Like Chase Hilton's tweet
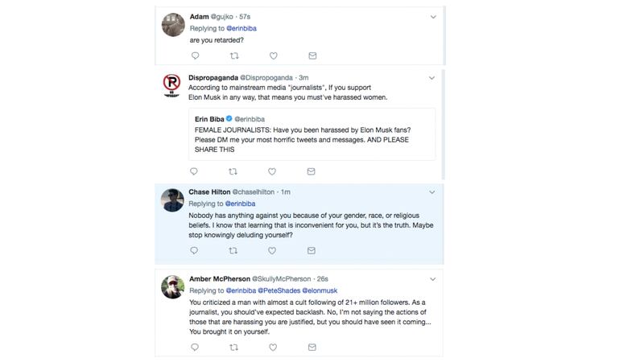Image resolution: width=644 pixels, height=362 pixels. pos(273,251)
